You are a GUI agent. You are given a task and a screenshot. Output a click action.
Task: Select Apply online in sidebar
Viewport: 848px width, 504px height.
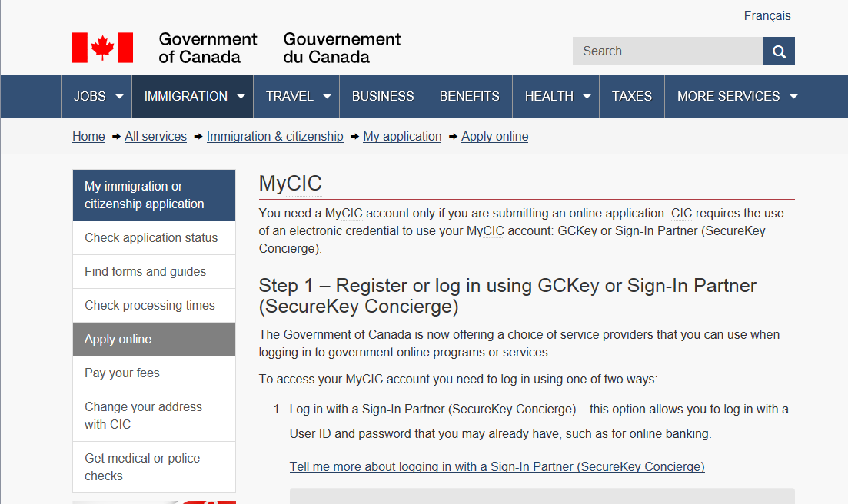(154, 340)
